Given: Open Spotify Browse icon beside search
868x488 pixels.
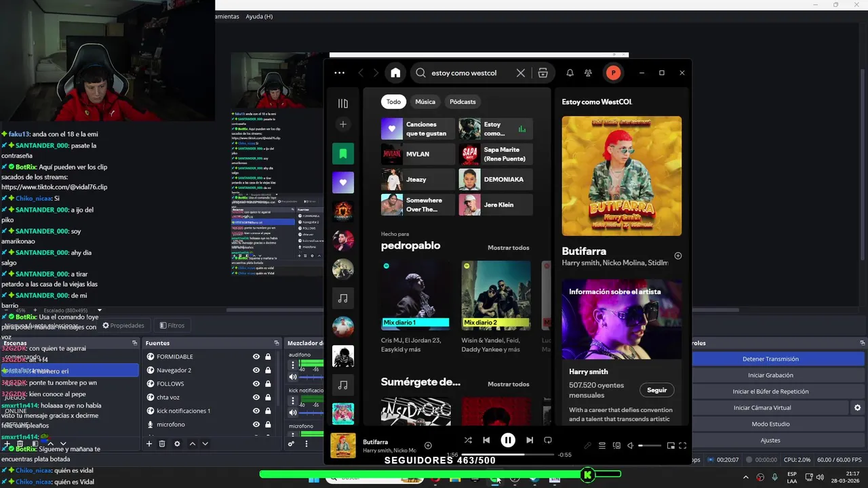Looking at the screenshot, I should coord(542,73).
